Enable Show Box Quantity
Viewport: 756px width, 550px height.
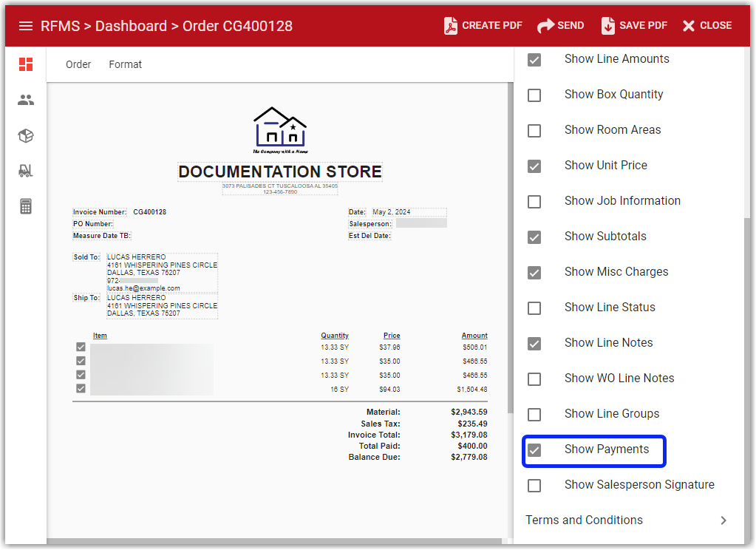click(x=534, y=95)
